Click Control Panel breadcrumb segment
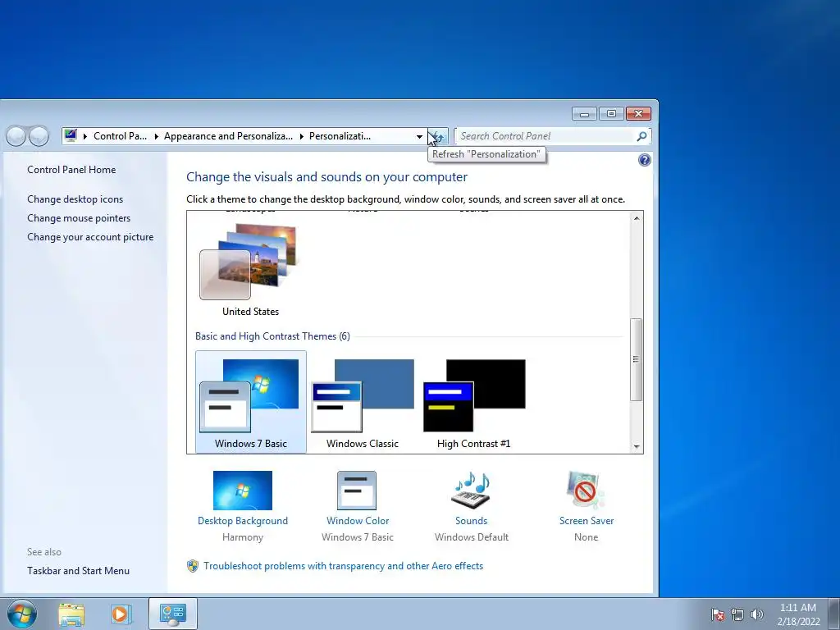This screenshot has height=630, width=840. coord(120,136)
